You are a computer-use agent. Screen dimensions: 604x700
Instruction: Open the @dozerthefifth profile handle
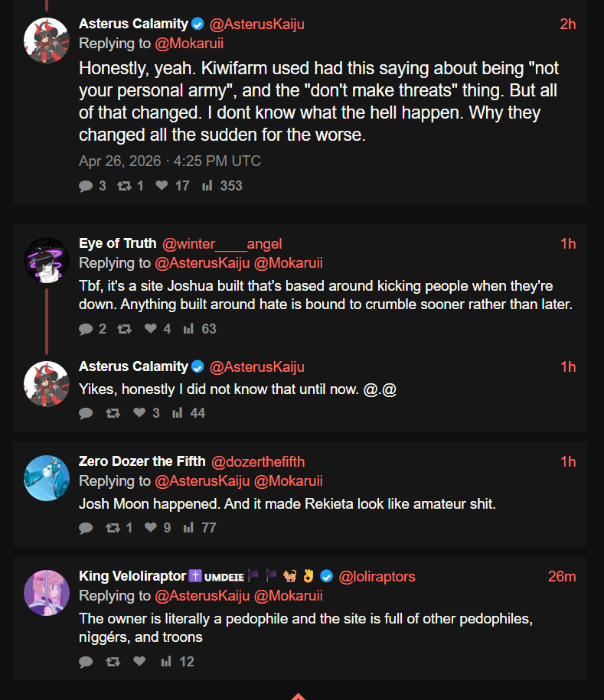pos(258,461)
